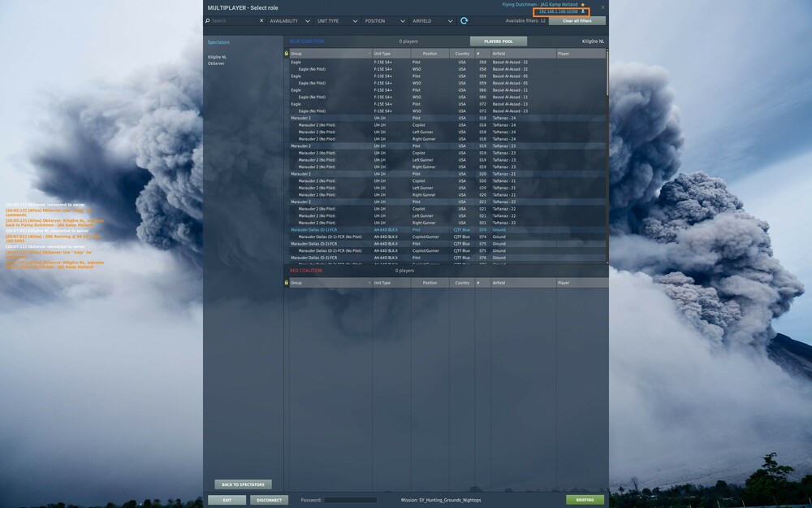
Task: Click the BLUE COALITION label
Action: (307, 41)
